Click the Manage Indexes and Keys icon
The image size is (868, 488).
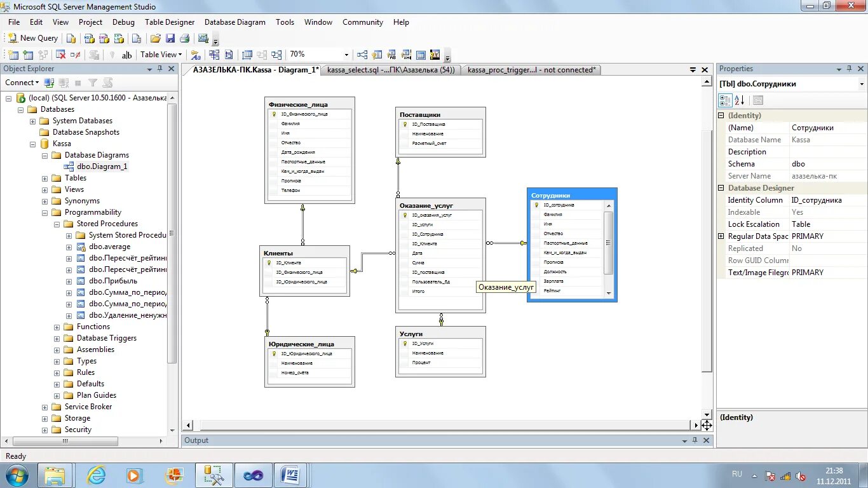click(377, 55)
